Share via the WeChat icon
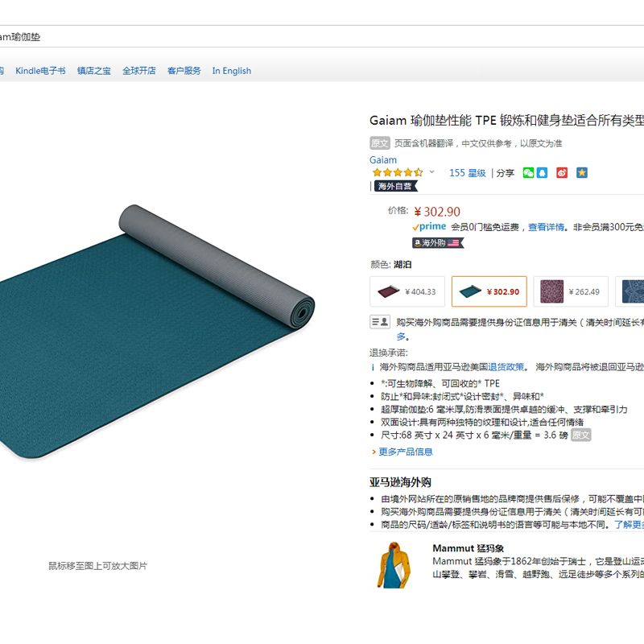The image size is (644, 644). [x=528, y=173]
